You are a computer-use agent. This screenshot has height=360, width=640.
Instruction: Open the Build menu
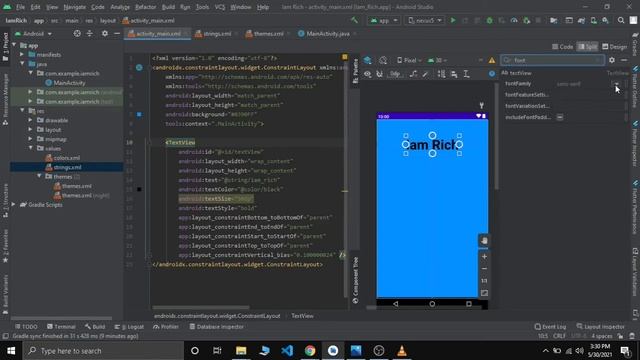coord(168,7)
